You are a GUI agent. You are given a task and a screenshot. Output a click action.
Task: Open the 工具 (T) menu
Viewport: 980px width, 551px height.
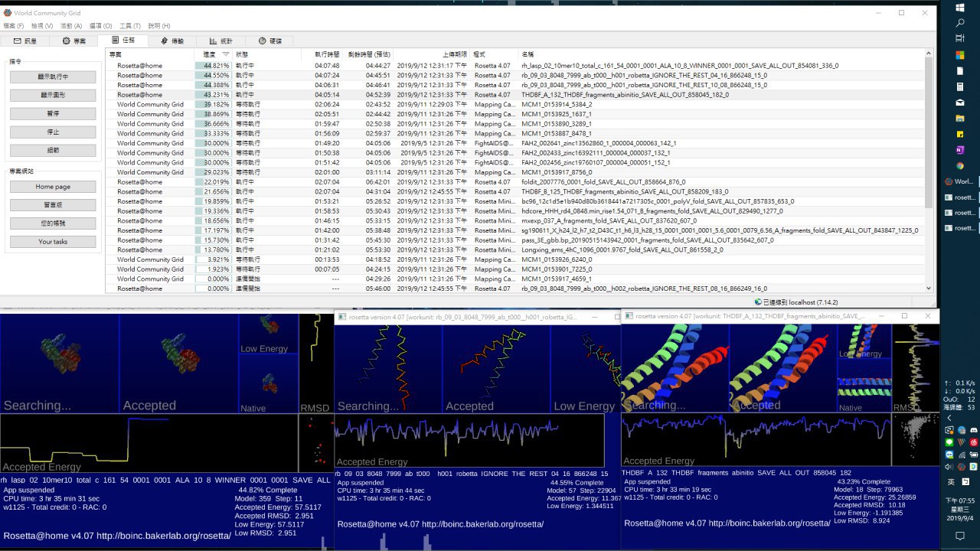coord(129,26)
